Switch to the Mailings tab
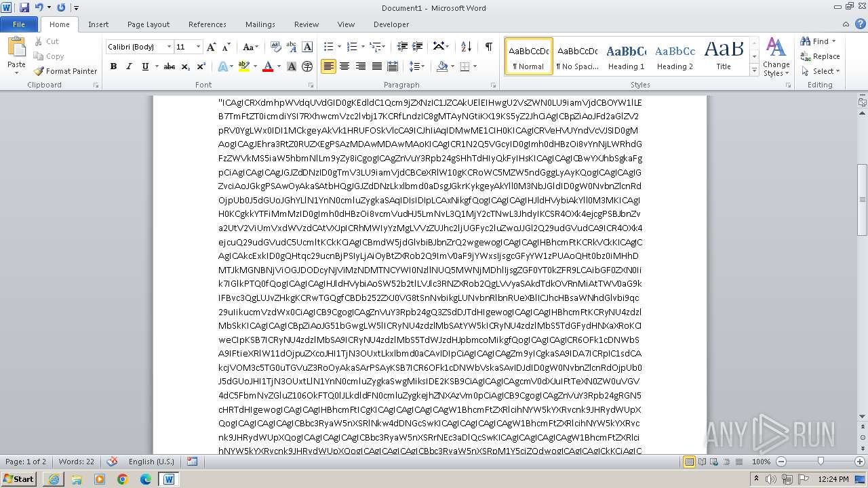868x488 pixels. 260,24
